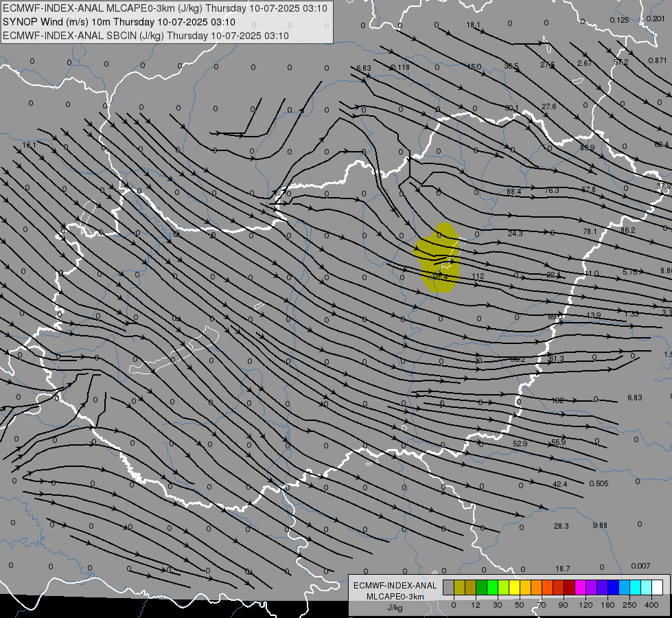Click the map value '13.9'
This screenshot has width=672, height=618.
click(x=594, y=314)
